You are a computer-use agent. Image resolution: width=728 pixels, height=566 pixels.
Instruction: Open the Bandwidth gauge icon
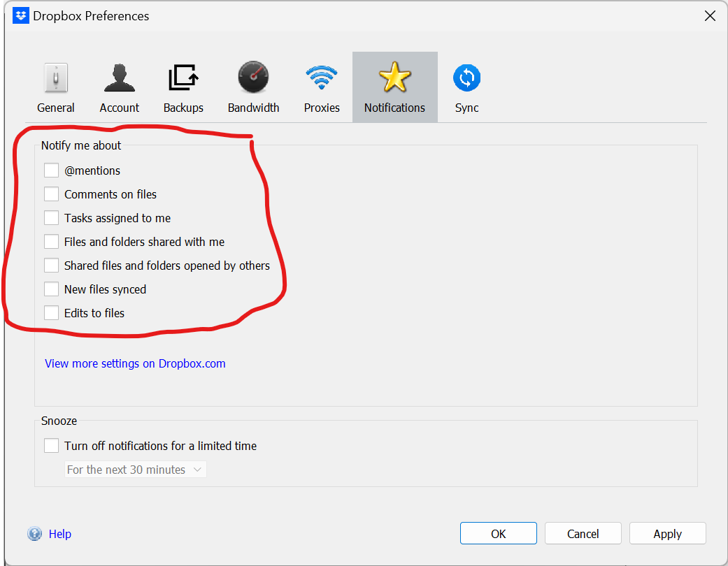point(253,77)
